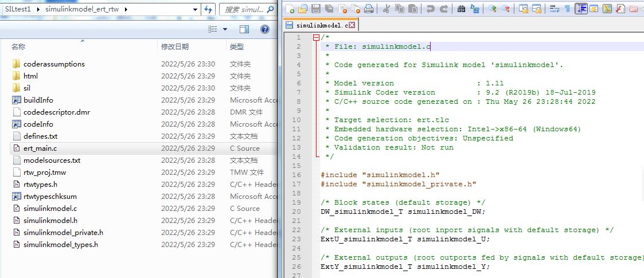Click simulinkmodel_ert_rtw in address path
The height and width of the screenshot is (278, 644).
pos(82,9)
